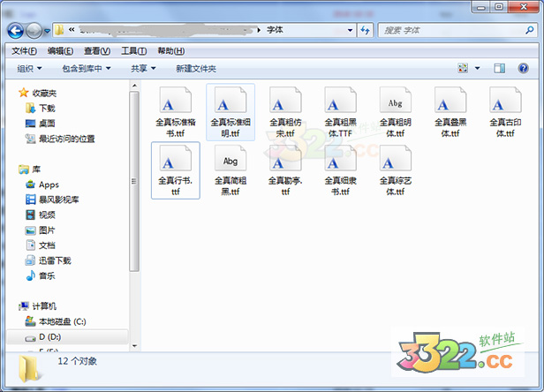Focus the 搜索 字体 search box

[x=457, y=30]
